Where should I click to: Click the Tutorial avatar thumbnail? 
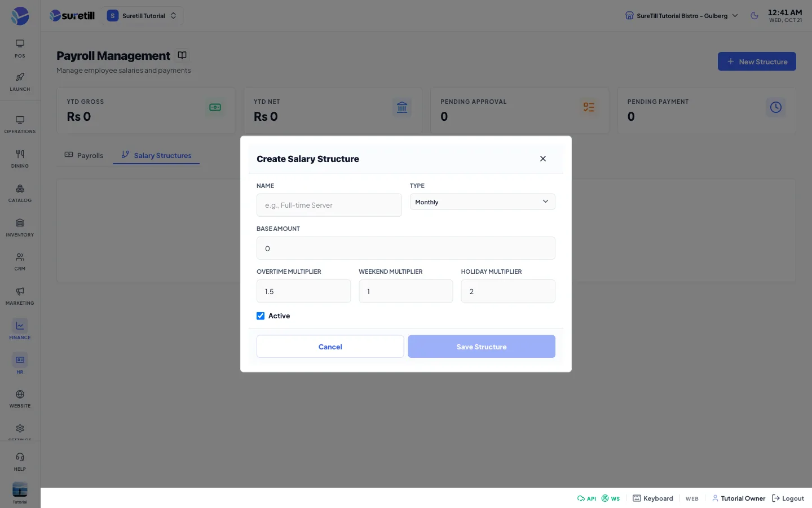[20, 489]
